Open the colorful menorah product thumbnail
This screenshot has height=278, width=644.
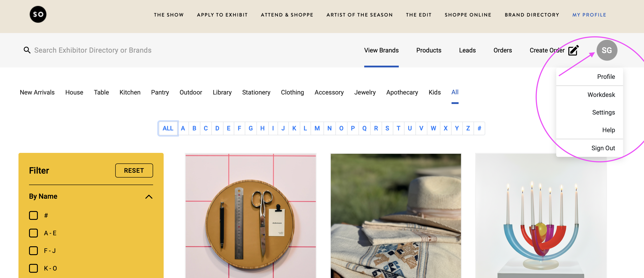coord(541,216)
